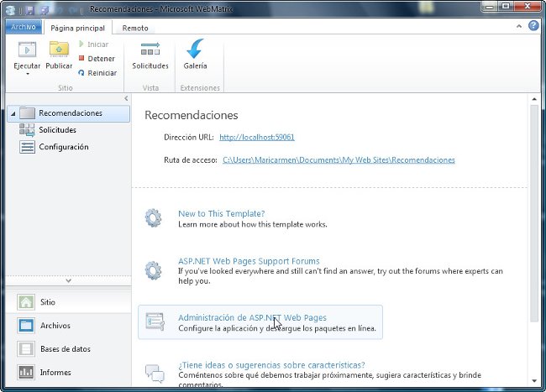Screen dimensions: 546x392
Task: Select Configuración in the site tree
Action: pos(63,147)
